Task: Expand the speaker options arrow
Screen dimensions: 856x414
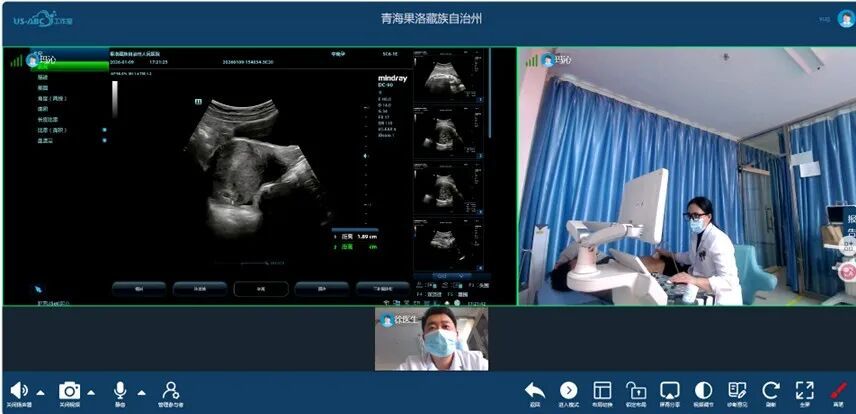Action: [x=41, y=392]
